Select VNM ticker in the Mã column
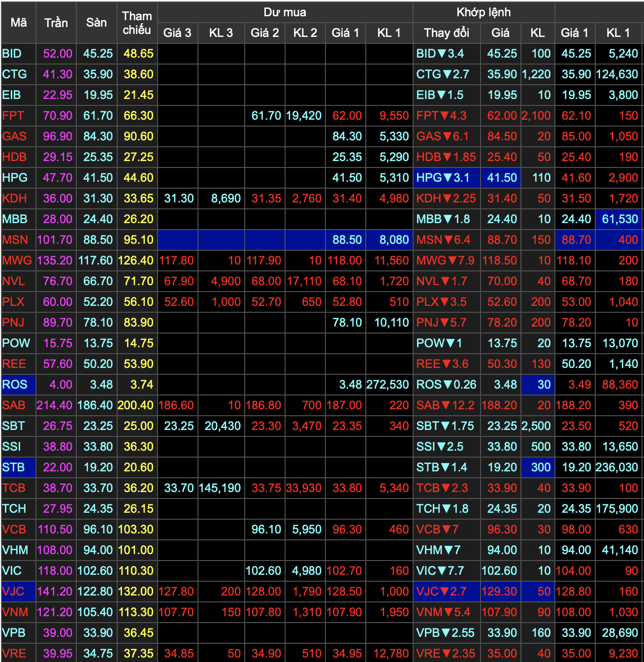 click(x=19, y=612)
